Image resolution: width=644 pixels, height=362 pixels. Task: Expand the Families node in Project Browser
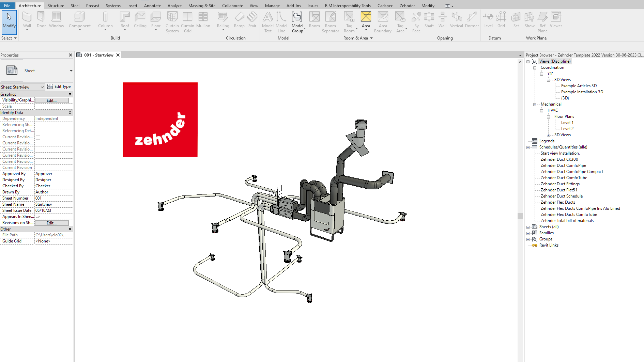tap(528, 233)
